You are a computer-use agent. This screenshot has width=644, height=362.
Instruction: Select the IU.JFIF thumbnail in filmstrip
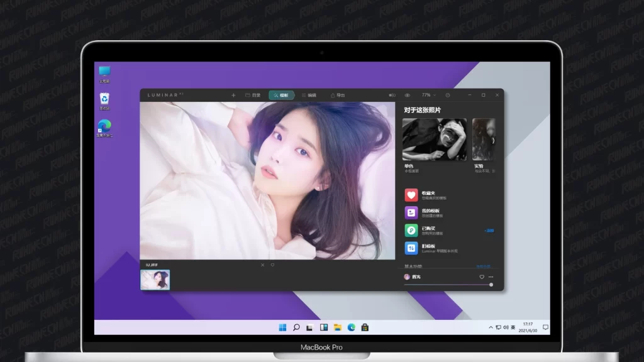point(155,280)
